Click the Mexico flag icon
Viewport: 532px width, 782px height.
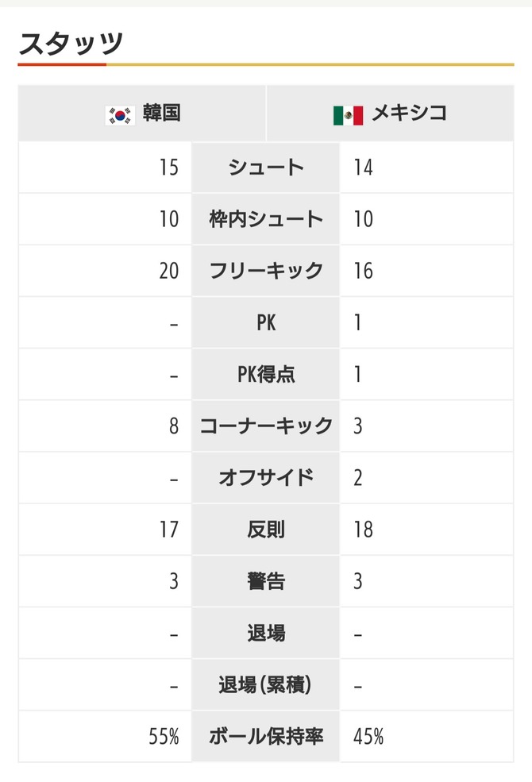pos(348,115)
